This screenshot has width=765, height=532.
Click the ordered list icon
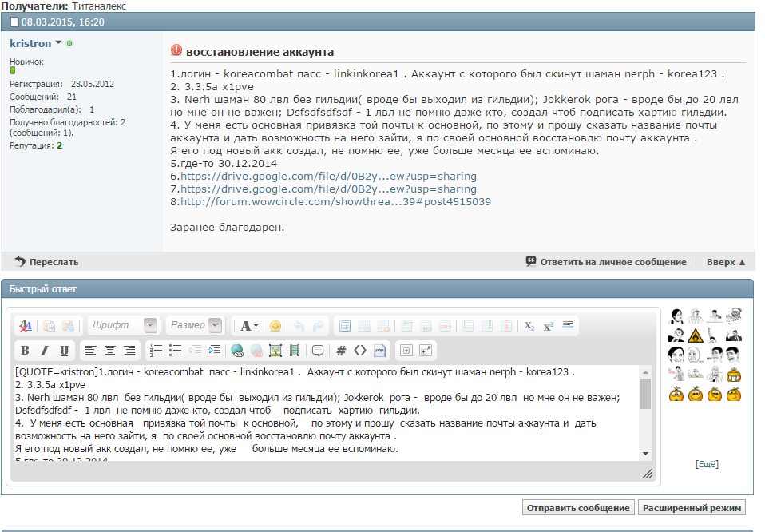[x=156, y=350]
